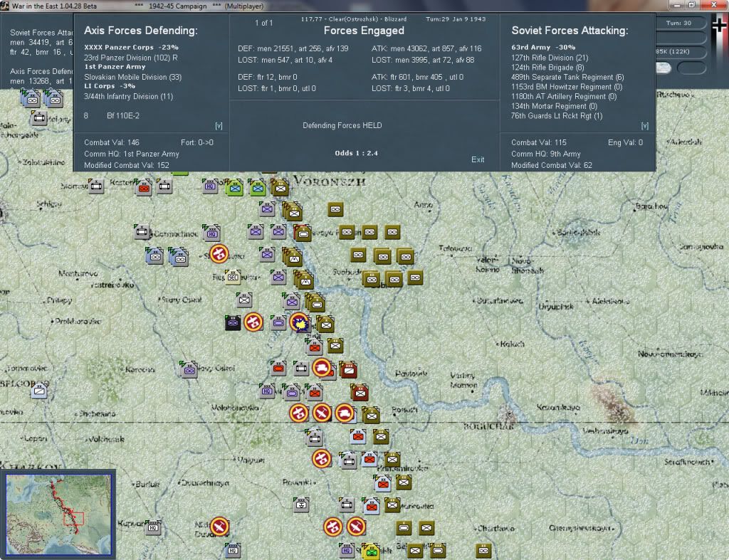Click the 'LI Corps -3%' header
The height and width of the screenshot is (560, 729).
(110, 86)
